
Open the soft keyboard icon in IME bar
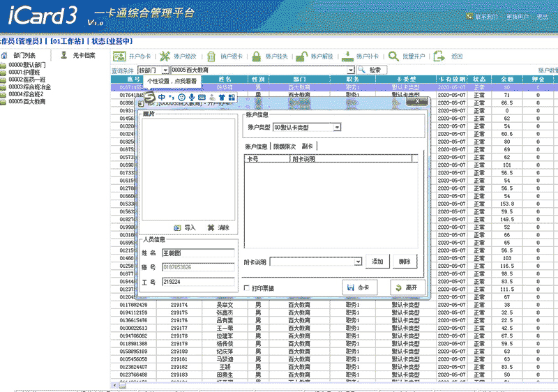point(202,97)
